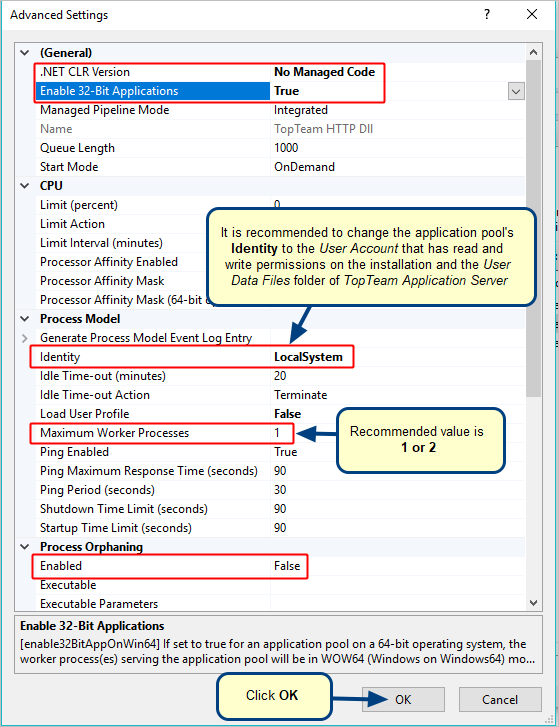
Task: Click the help question mark icon
Action: point(487,14)
